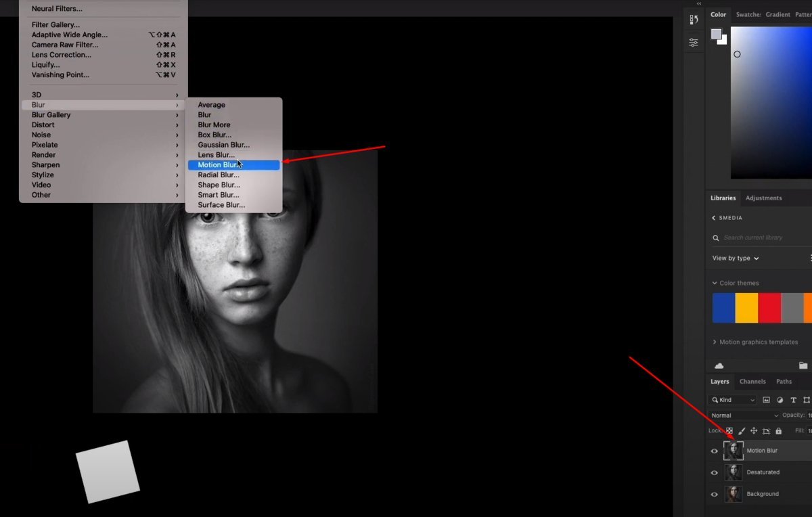Open the Adjustments tab
Image resolution: width=812 pixels, height=517 pixels.
[x=763, y=198]
